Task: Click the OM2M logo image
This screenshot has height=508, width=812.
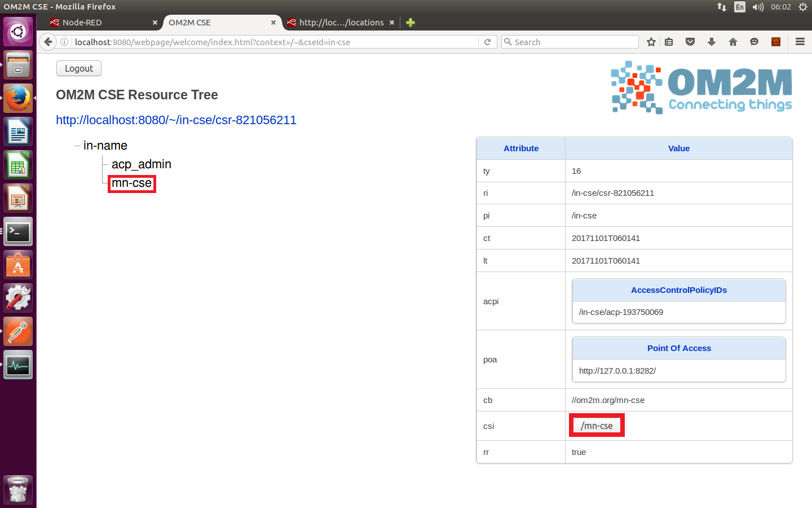Action: 701,87
